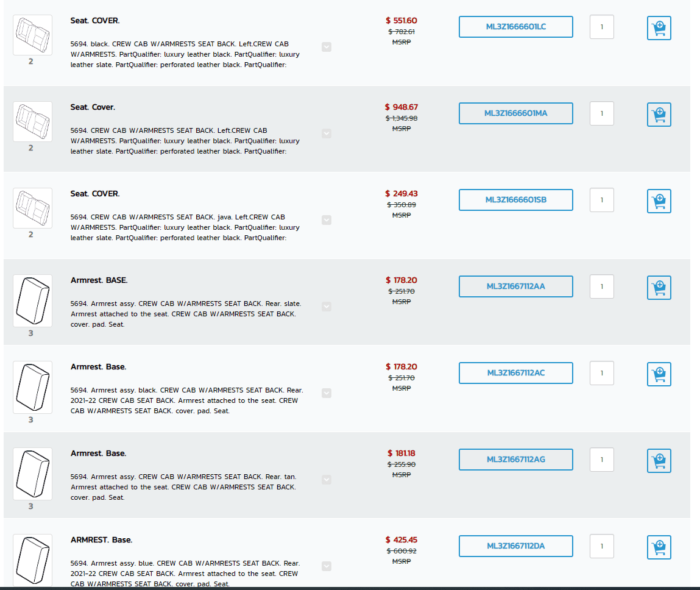The image size is (700, 590).
Task: Add armrest ML3Z1667112AC to cart
Action: pos(659,374)
